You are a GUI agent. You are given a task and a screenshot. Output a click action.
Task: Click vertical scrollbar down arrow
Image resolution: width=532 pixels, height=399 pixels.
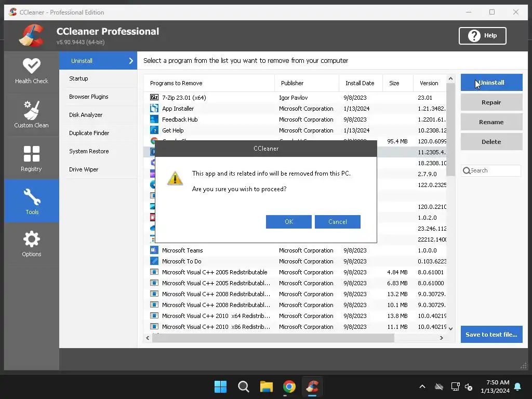(450, 328)
